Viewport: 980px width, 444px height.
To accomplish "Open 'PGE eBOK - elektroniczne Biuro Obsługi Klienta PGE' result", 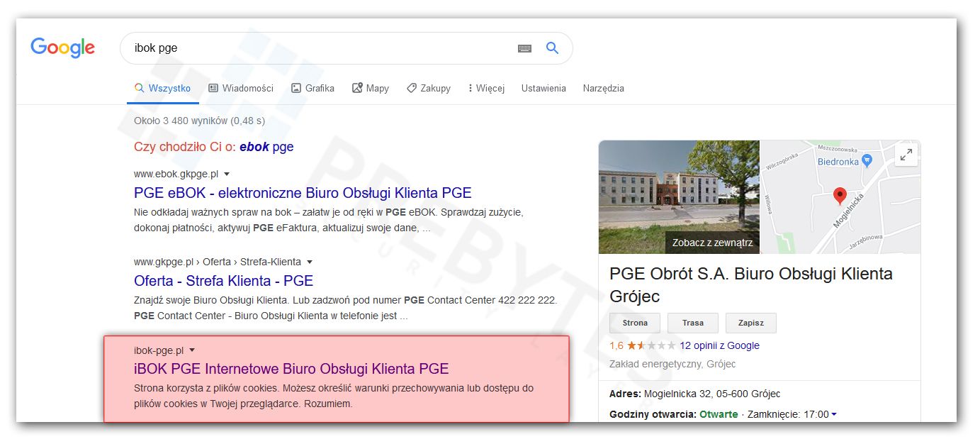I will (303, 193).
